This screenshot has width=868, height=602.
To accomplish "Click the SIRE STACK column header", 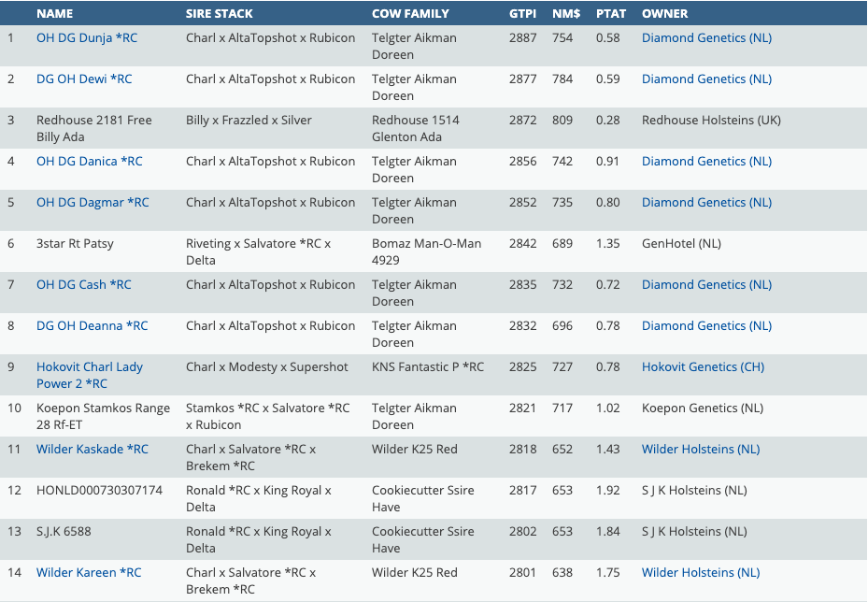I will coord(220,14).
